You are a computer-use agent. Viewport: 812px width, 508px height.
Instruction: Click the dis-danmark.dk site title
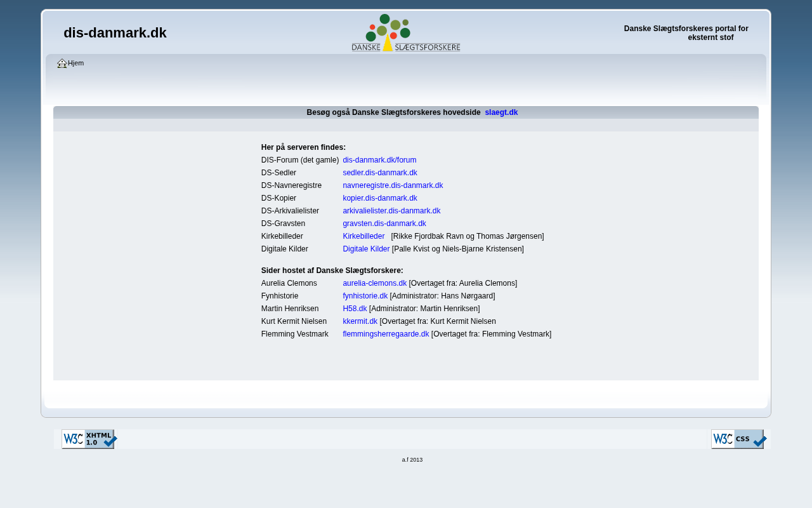click(115, 33)
